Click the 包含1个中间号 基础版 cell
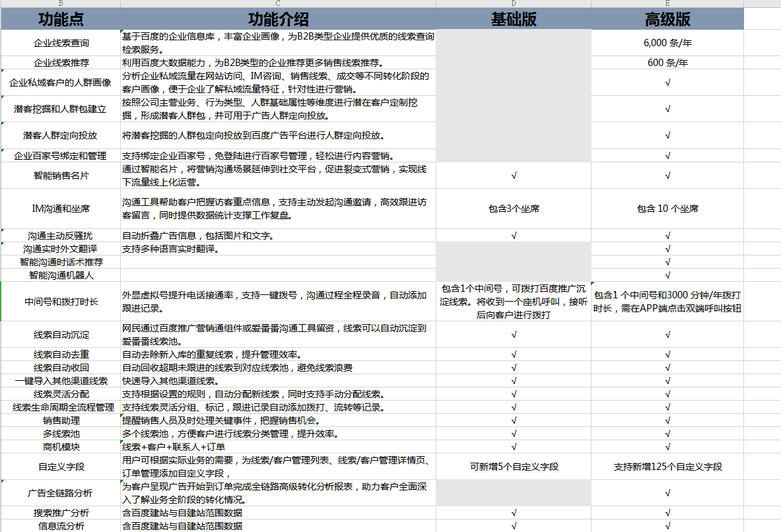781x532 pixels. (514, 302)
